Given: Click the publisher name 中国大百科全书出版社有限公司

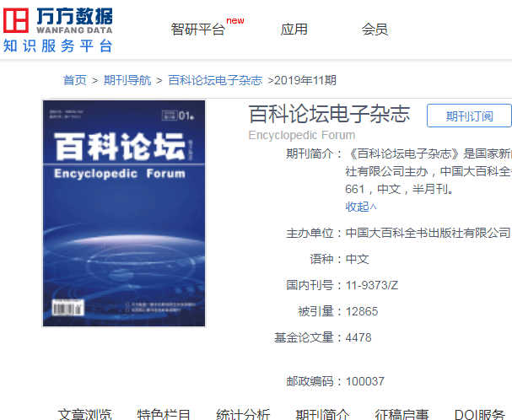Looking at the screenshot, I should (428, 233).
